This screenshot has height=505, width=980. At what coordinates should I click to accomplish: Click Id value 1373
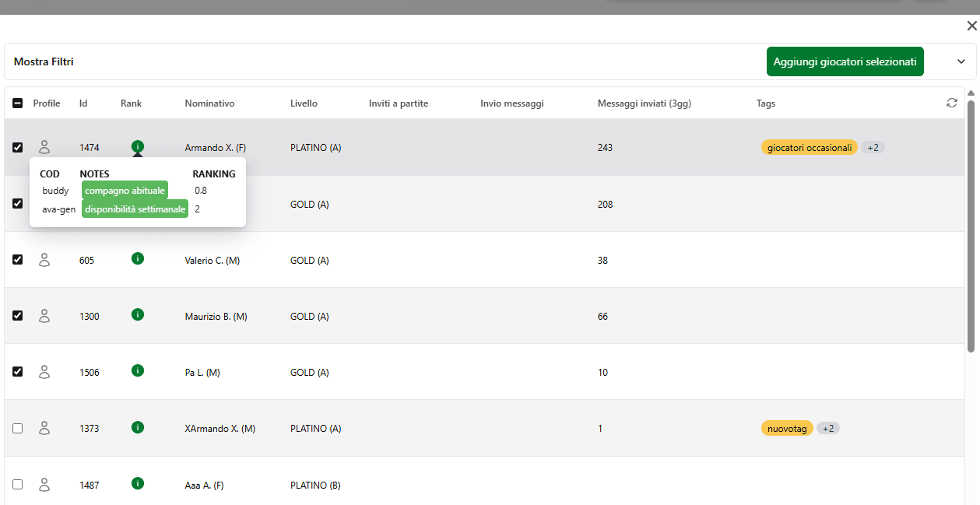pyautogui.click(x=90, y=429)
